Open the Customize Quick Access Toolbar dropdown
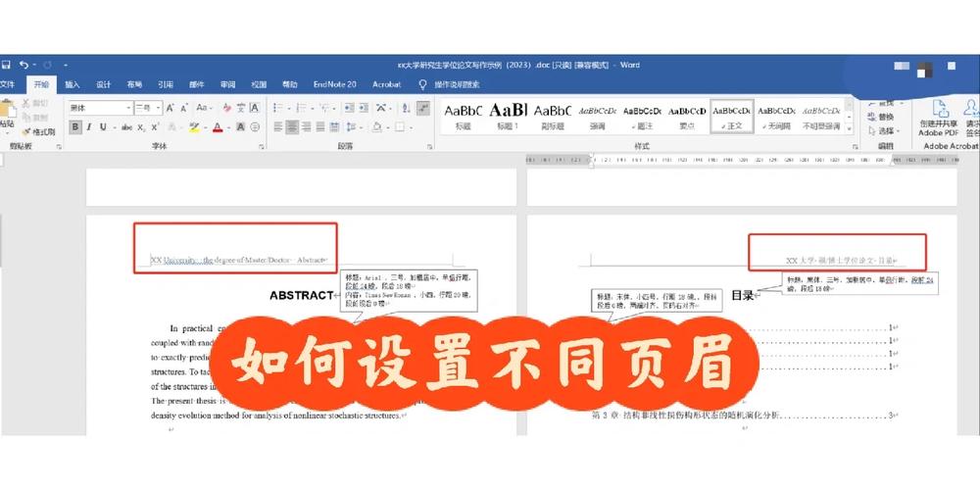 [x=66, y=65]
